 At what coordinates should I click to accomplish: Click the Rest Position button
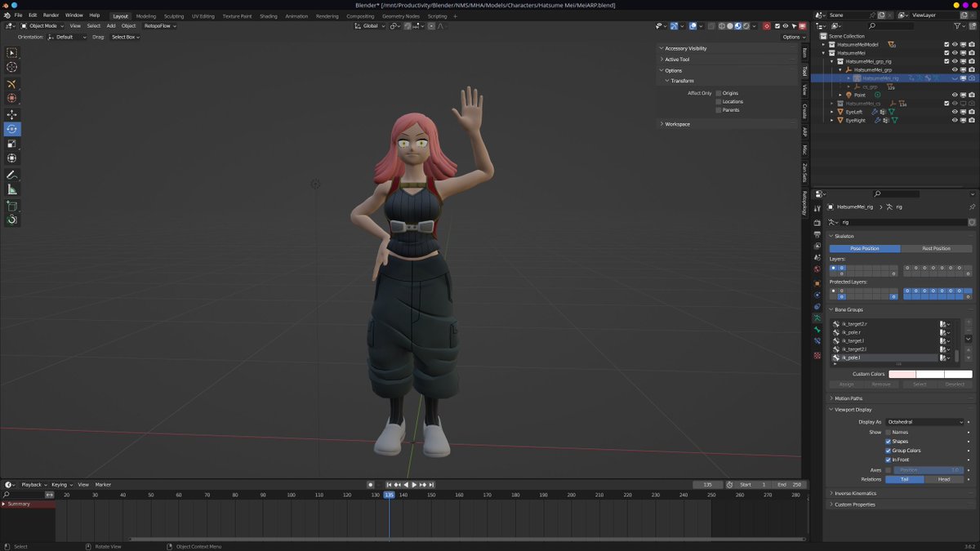point(937,248)
